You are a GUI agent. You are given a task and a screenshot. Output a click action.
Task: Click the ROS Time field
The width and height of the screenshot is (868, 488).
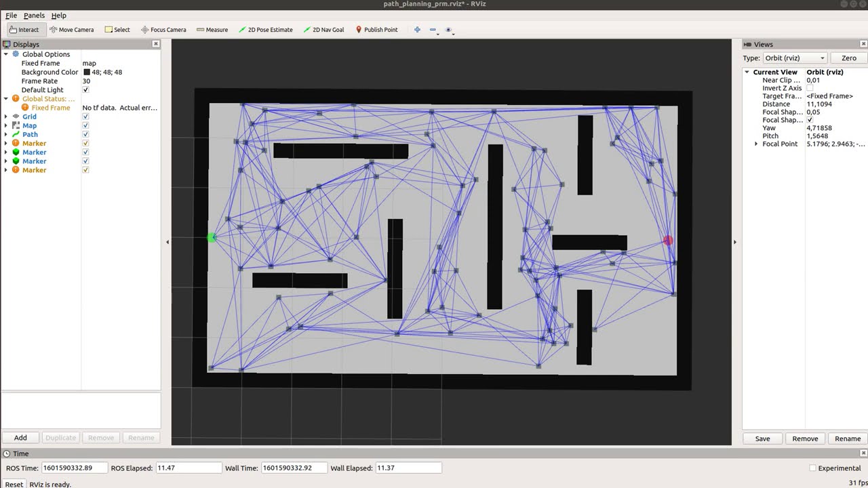[x=75, y=468]
